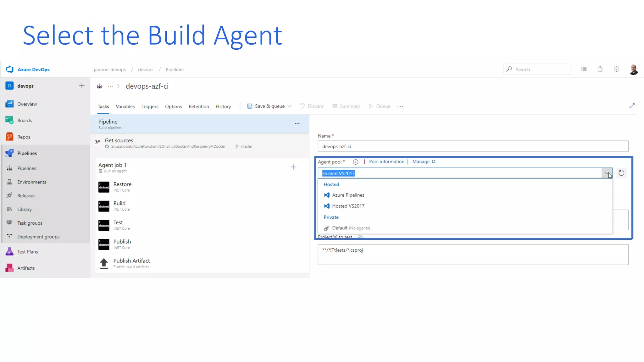Screen dimensions: 644x362
Task: Click the Agent pool info icon
Action: coord(355,162)
